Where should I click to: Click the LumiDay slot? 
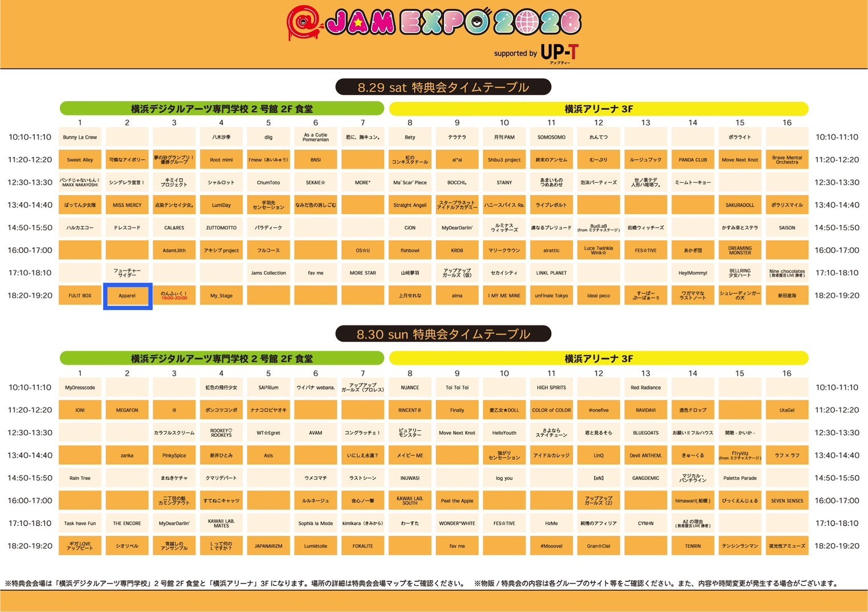221,205
